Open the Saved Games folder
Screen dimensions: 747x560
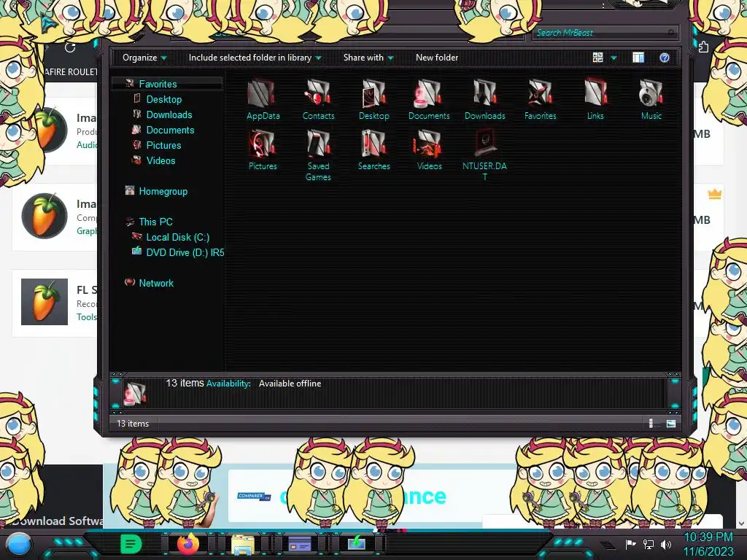tap(318, 155)
